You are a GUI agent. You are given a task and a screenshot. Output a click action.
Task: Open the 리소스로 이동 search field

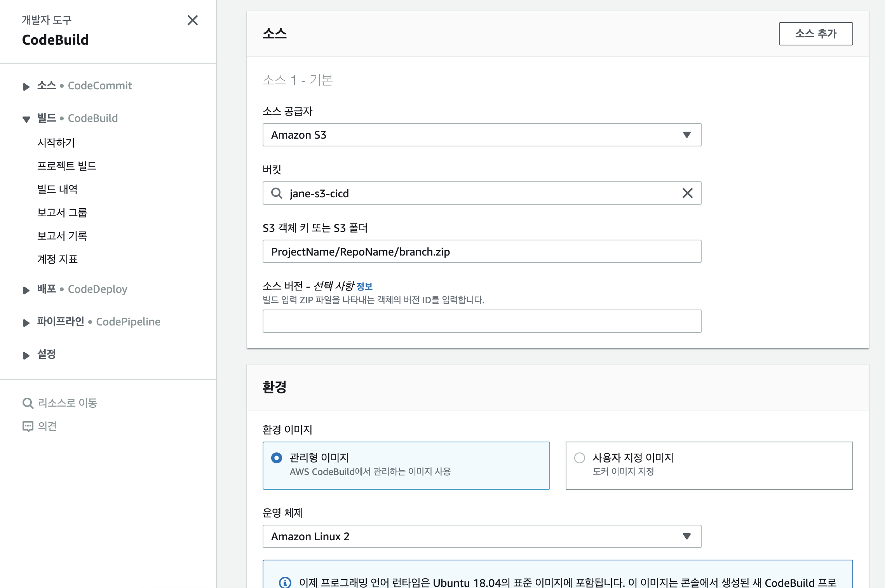click(68, 403)
